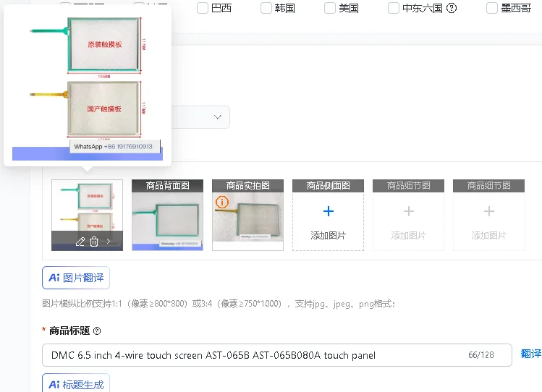Click the help icon next to 中东六国

click(452, 8)
